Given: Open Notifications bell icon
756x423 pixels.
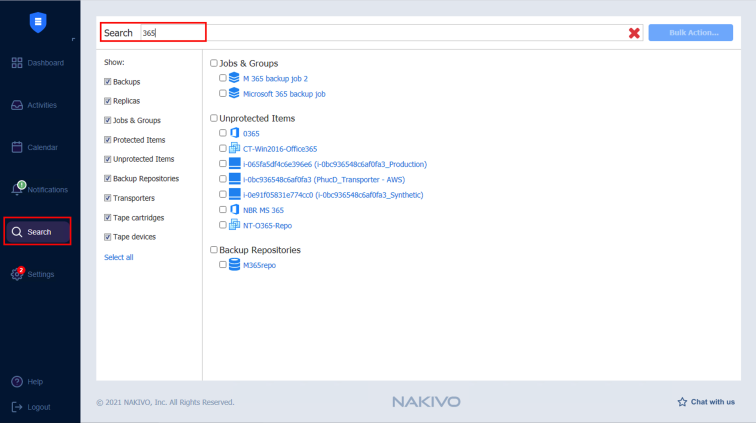Looking at the screenshot, I should coord(17,190).
